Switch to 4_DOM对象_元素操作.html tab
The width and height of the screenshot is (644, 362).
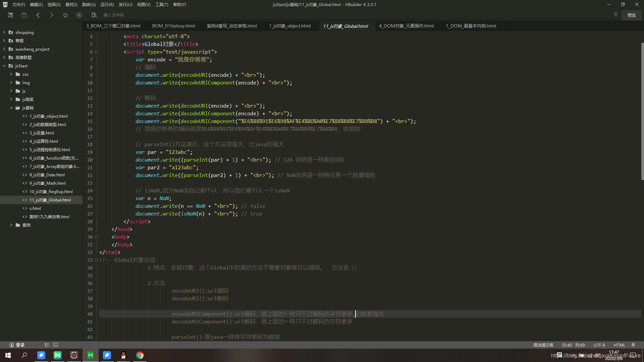click(x=406, y=26)
